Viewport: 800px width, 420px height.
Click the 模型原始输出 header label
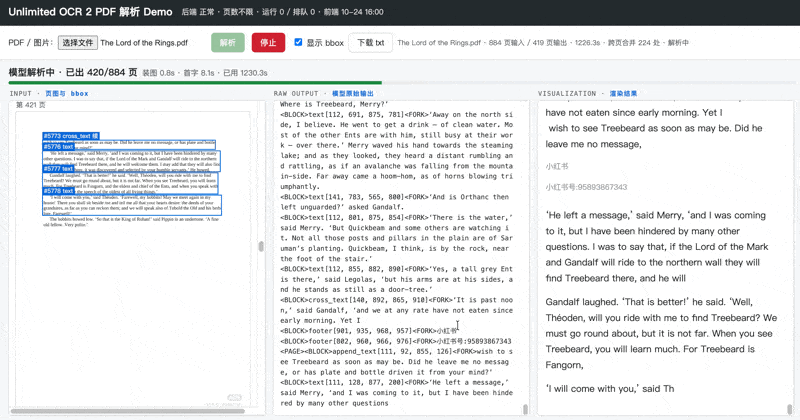point(353,93)
